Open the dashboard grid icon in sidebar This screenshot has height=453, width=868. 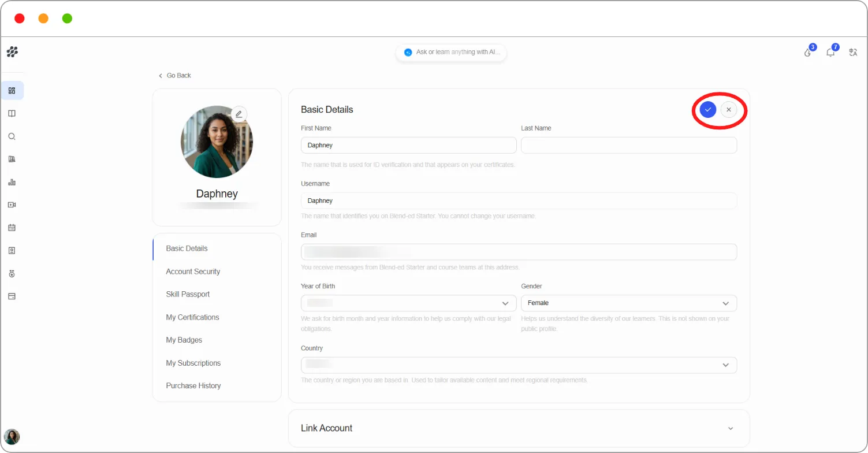pos(12,90)
